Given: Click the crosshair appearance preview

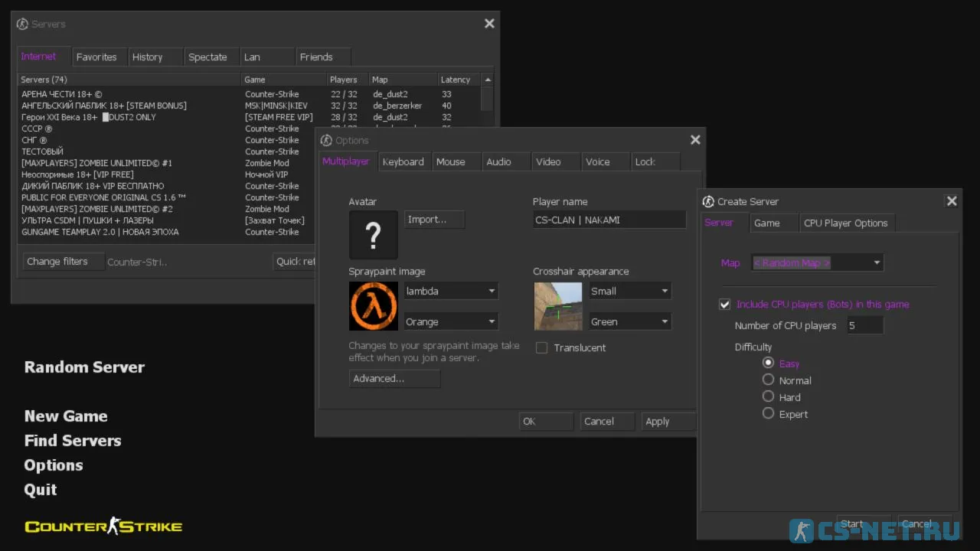Looking at the screenshot, I should click(x=557, y=306).
